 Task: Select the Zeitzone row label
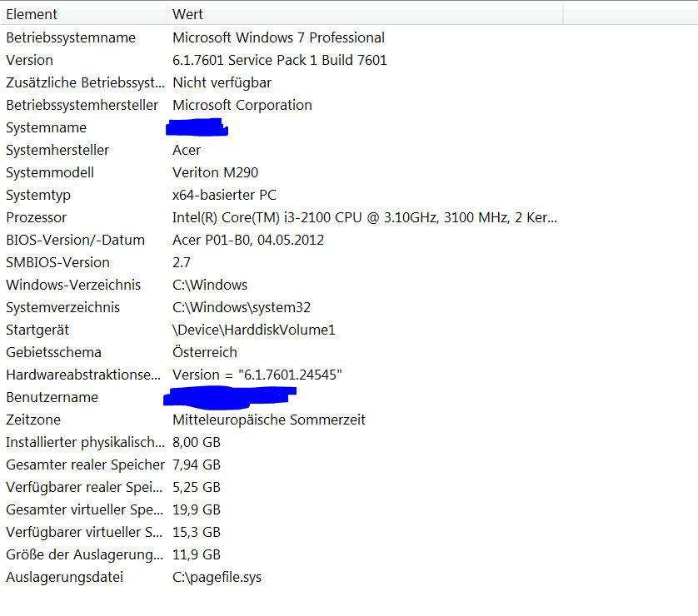click(x=33, y=420)
